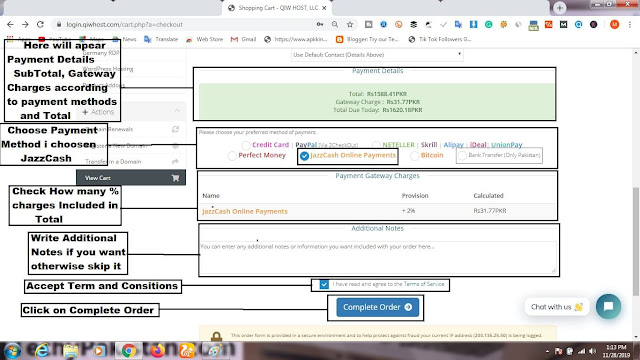Open the Web Store bookmark
The height and width of the screenshot is (360, 640).
click(204, 39)
